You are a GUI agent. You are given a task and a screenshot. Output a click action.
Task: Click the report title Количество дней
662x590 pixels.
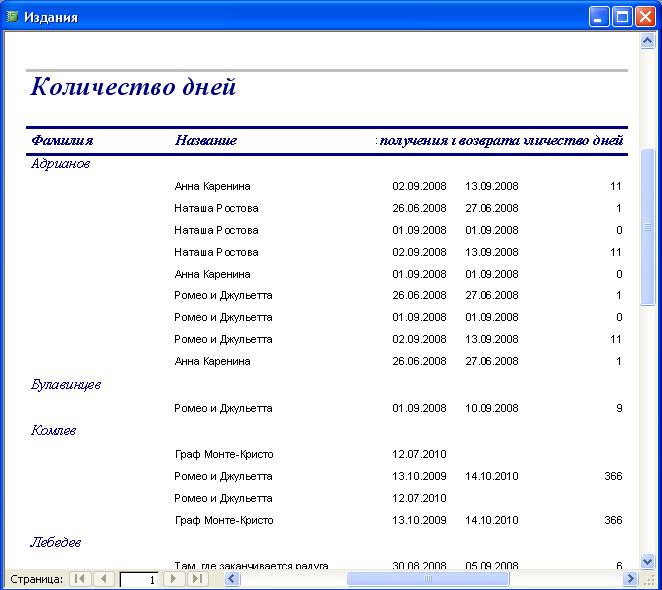click(x=133, y=87)
